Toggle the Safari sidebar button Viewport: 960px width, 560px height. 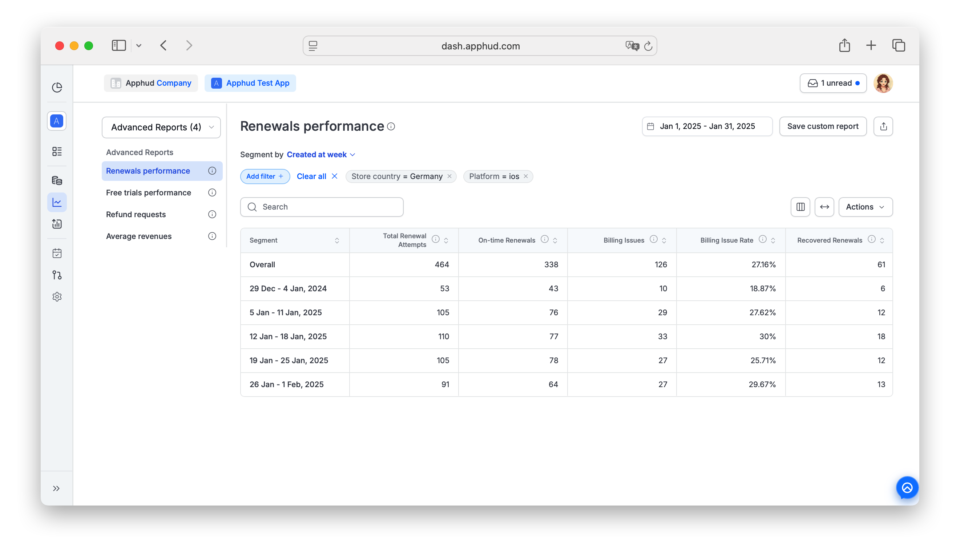[x=119, y=46]
